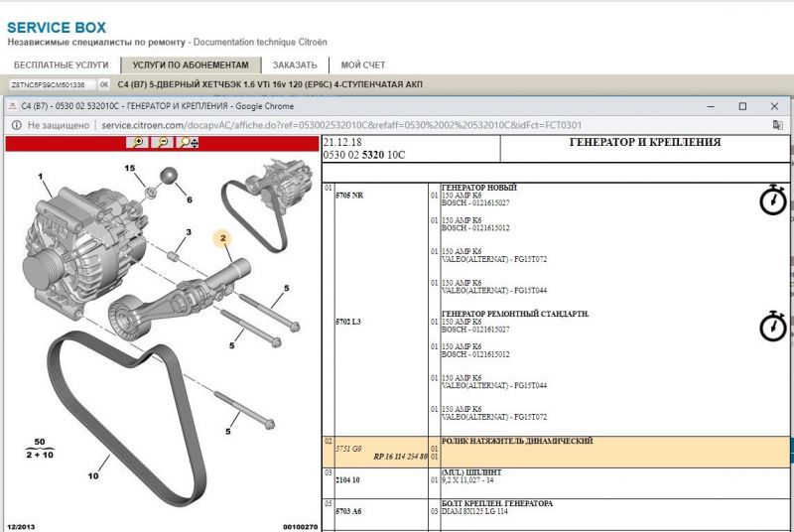Click the stopwatch icon for ГЕНЕРАТОР РЕМОНТНЫЙ СТАНДАРТН.
This screenshot has height=532, width=794.
tap(772, 326)
